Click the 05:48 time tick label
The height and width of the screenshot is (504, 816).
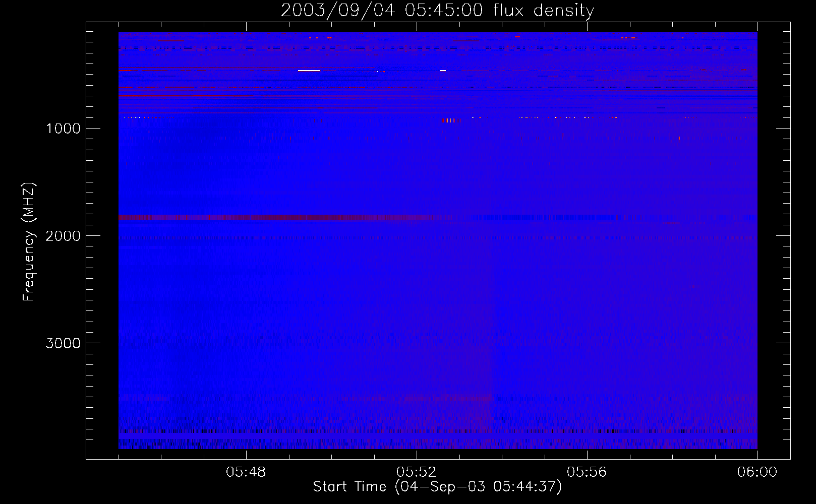246,472
